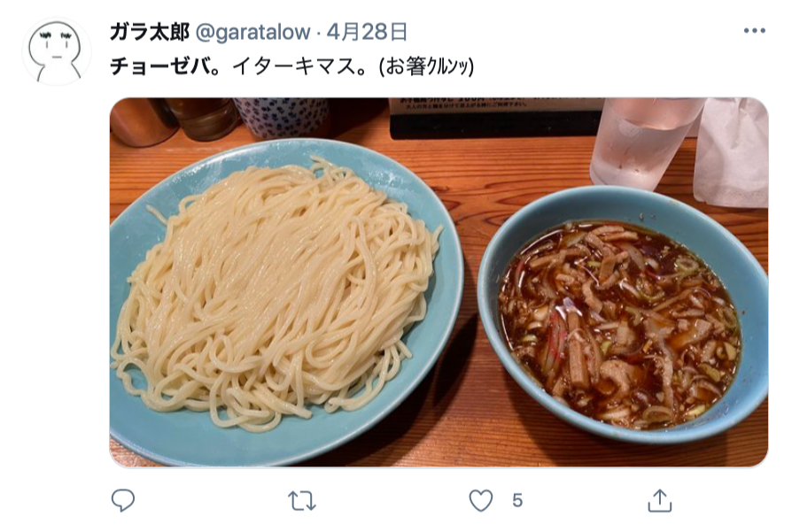Retweet the post using the arrows icon

(302, 501)
